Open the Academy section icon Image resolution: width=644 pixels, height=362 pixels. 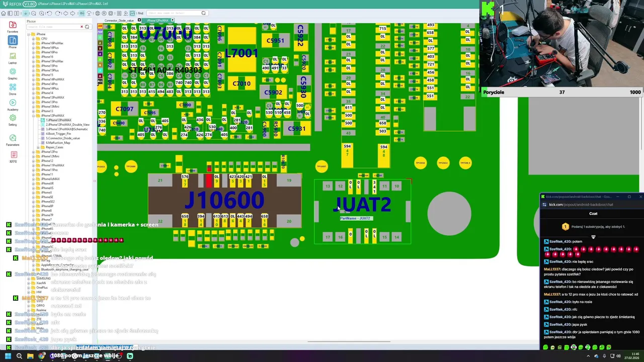13,105
